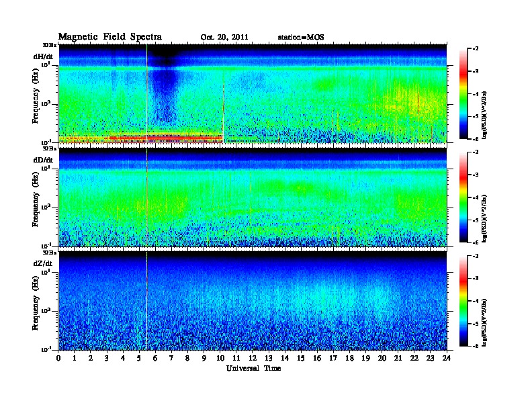Click the color bar beside dZ/dt panel

click(x=463, y=301)
